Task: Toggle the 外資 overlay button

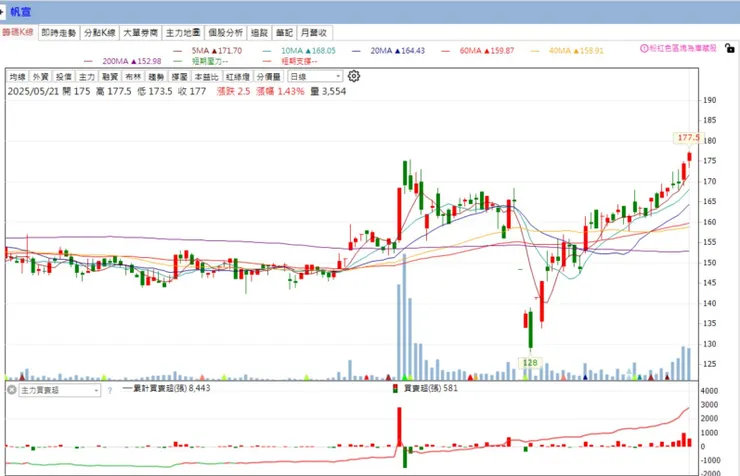Action: pos(41,76)
